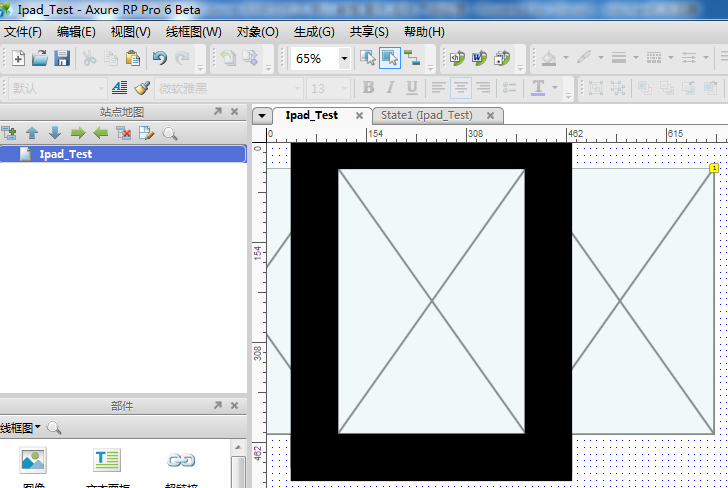This screenshot has height=488, width=728.
Task: Open a file with the folder icon
Action: coord(40,58)
